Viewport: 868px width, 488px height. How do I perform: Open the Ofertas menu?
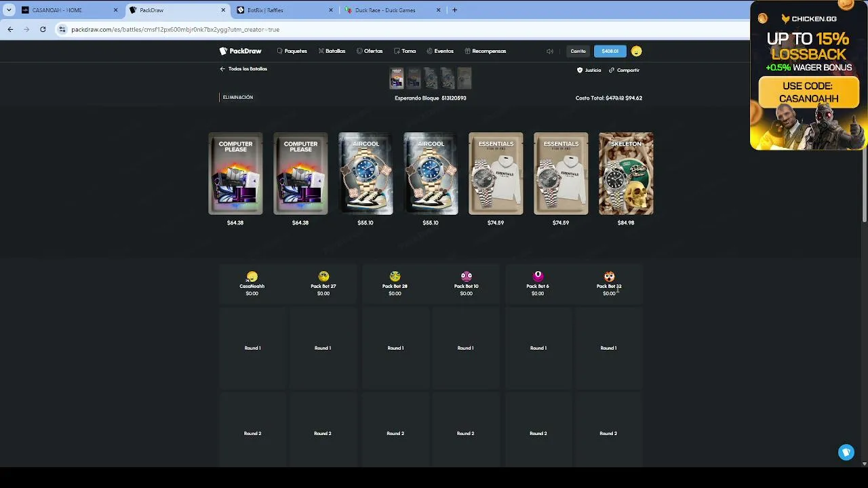(x=370, y=51)
